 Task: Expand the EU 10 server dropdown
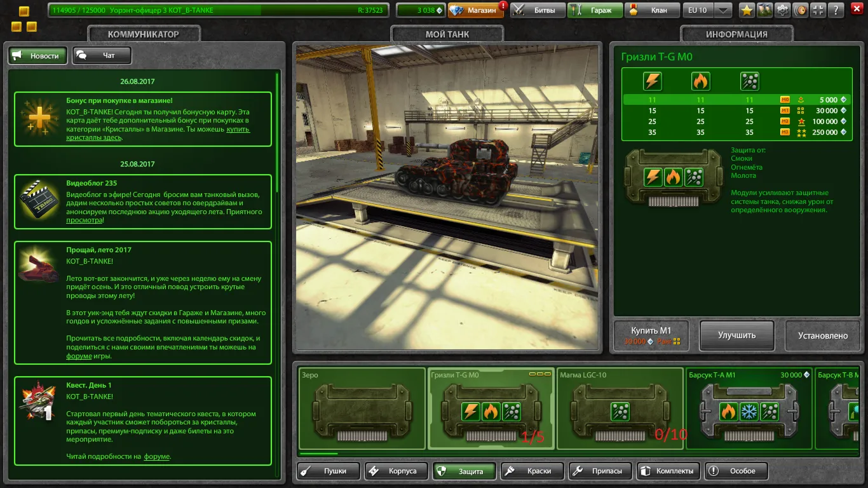pyautogui.click(x=722, y=10)
